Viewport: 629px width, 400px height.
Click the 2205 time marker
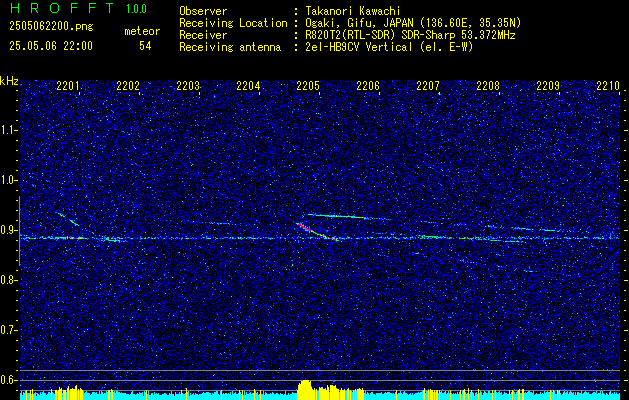308,85
